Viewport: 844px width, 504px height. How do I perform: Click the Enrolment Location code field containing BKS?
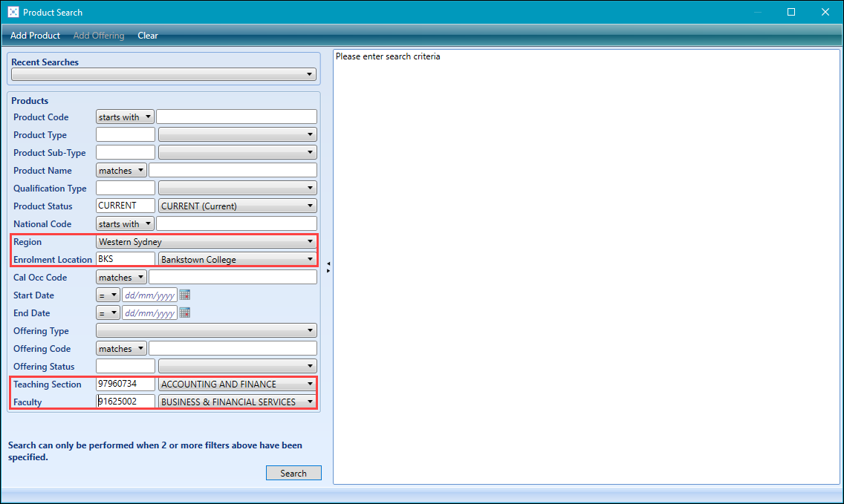(x=126, y=259)
